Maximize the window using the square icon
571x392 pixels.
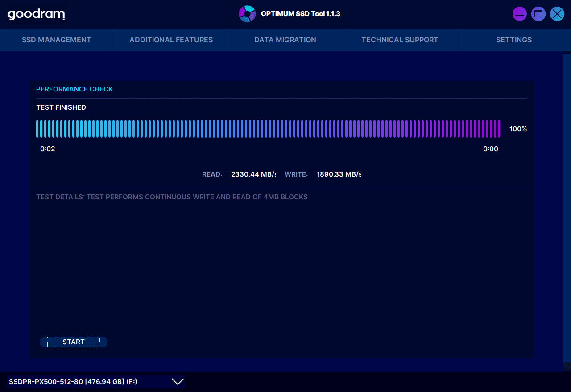point(538,14)
